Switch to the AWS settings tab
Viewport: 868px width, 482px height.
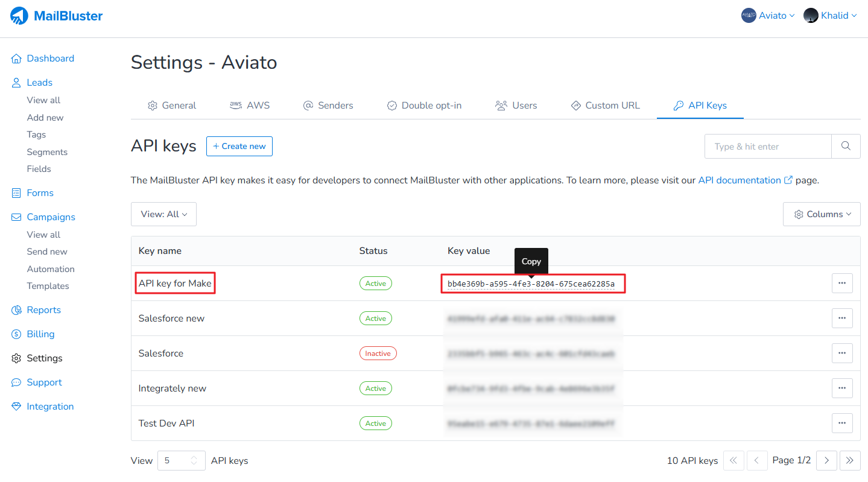tap(250, 106)
